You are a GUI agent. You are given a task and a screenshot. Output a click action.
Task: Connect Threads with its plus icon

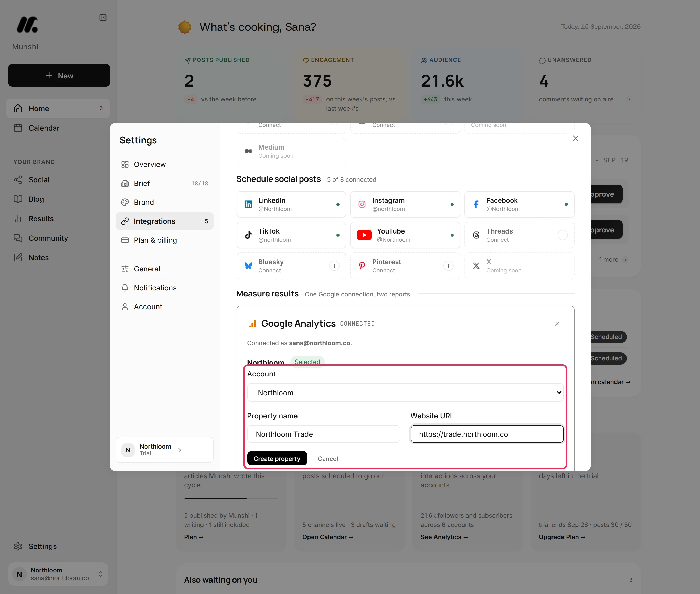coord(563,235)
